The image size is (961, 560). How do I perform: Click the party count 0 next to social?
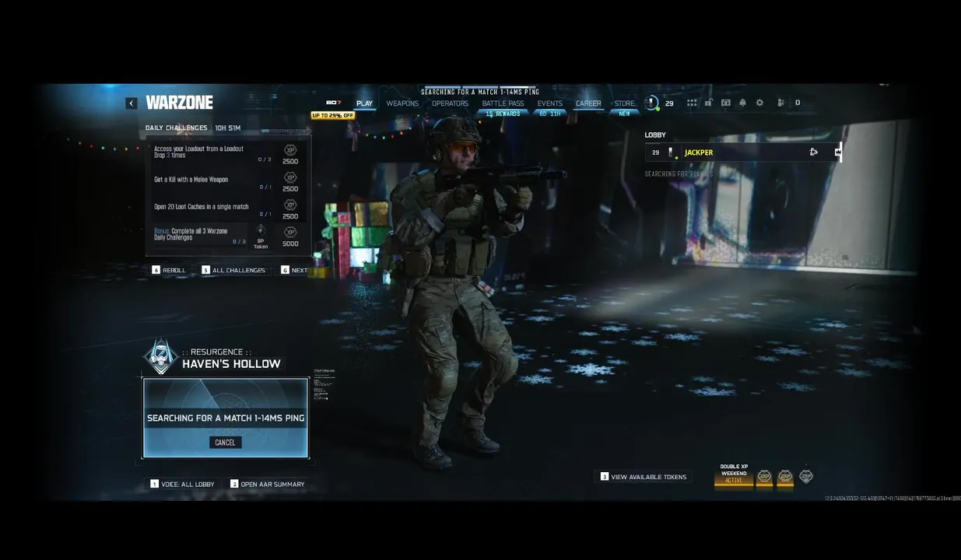pyautogui.click(x=797, y=103)
